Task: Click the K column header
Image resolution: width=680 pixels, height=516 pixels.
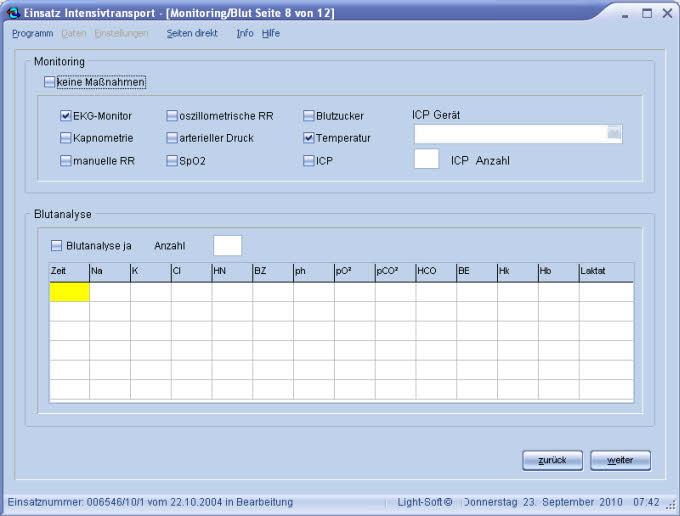Action: [151, 272]
